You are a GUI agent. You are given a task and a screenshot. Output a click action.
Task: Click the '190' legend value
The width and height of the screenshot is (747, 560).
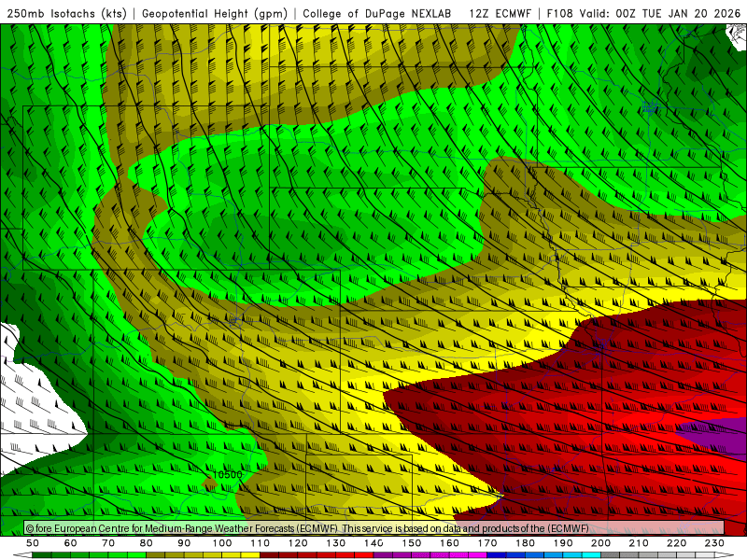click(563, 543)
